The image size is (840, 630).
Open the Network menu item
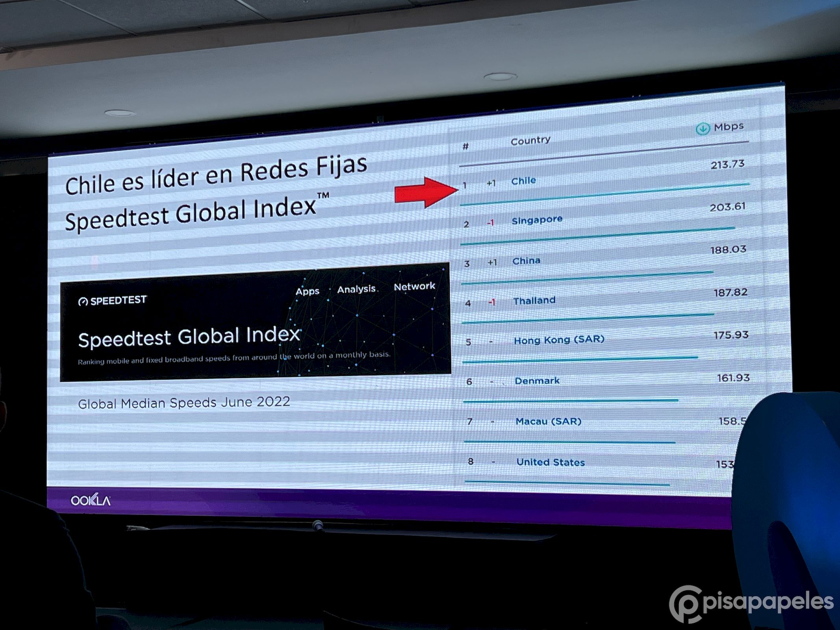tap(414, 287)
